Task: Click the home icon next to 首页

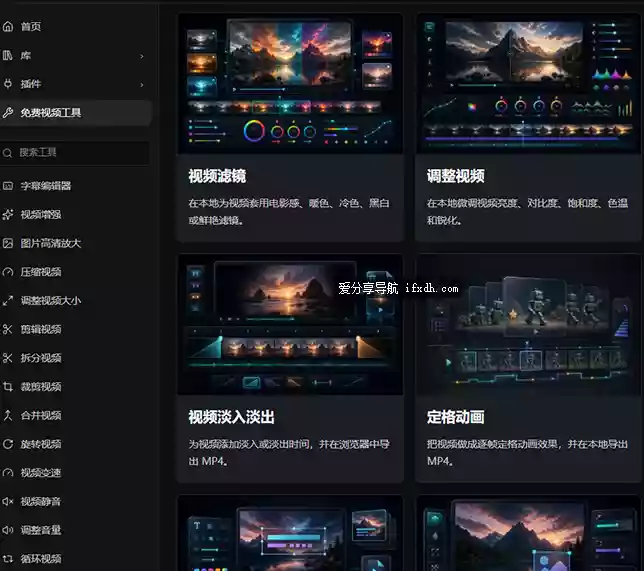Action: pyautogui.click(x=8, y=27)
